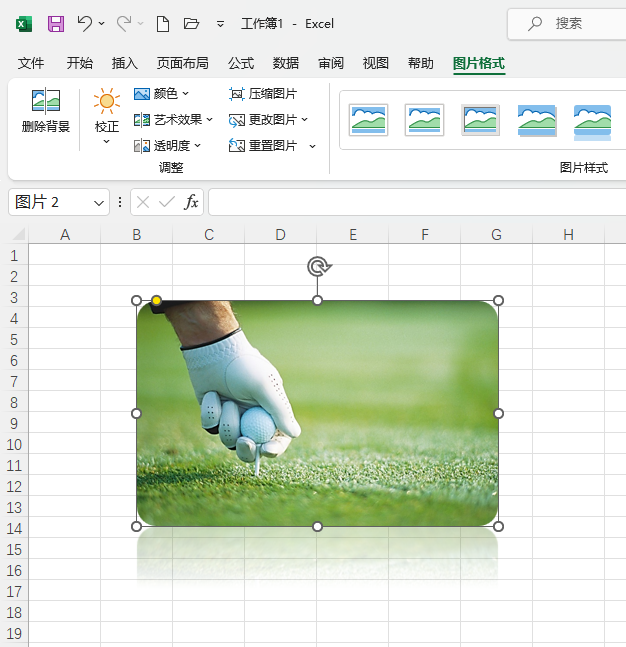Select row 1 header
Image resolution: width=626 pixels, height=647 pixels.
click(14, 255)
